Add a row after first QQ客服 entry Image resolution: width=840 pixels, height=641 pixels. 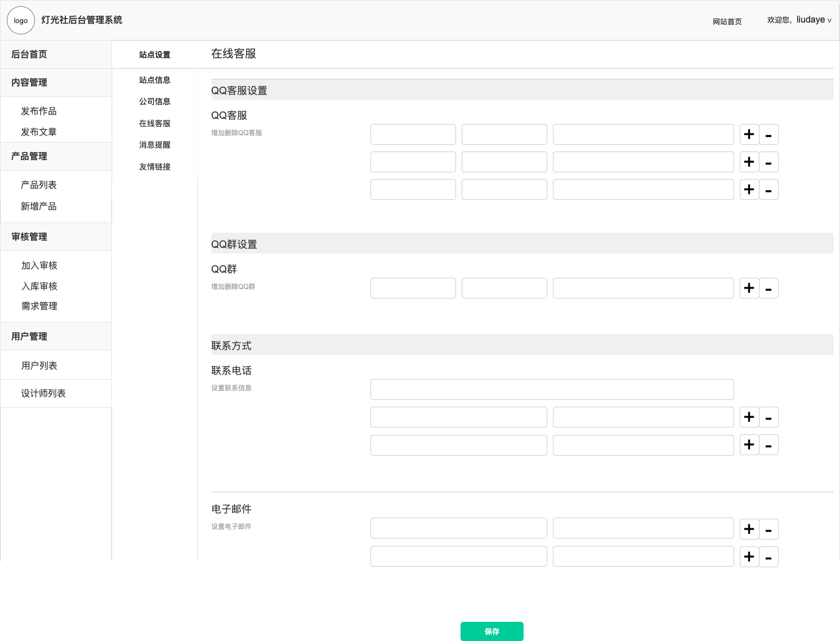(749, 135)
